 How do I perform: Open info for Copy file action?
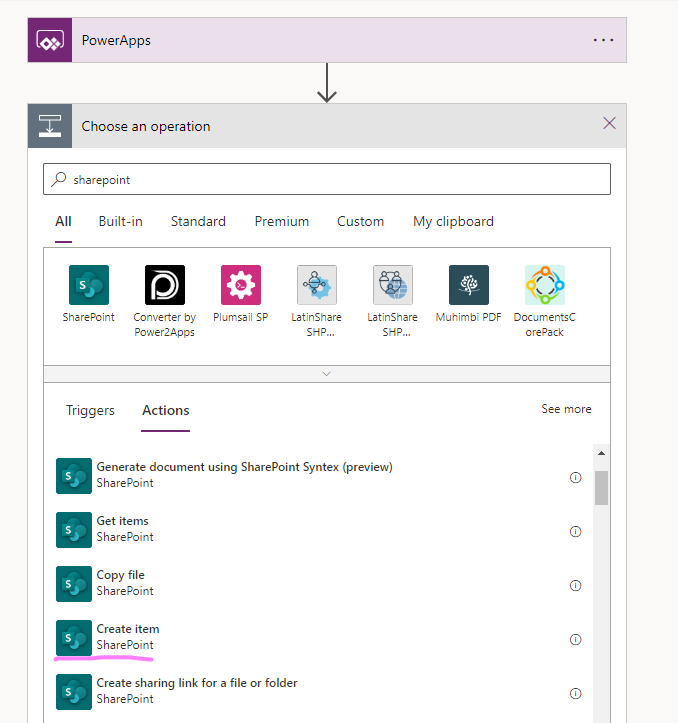click(x=575, y=586)
